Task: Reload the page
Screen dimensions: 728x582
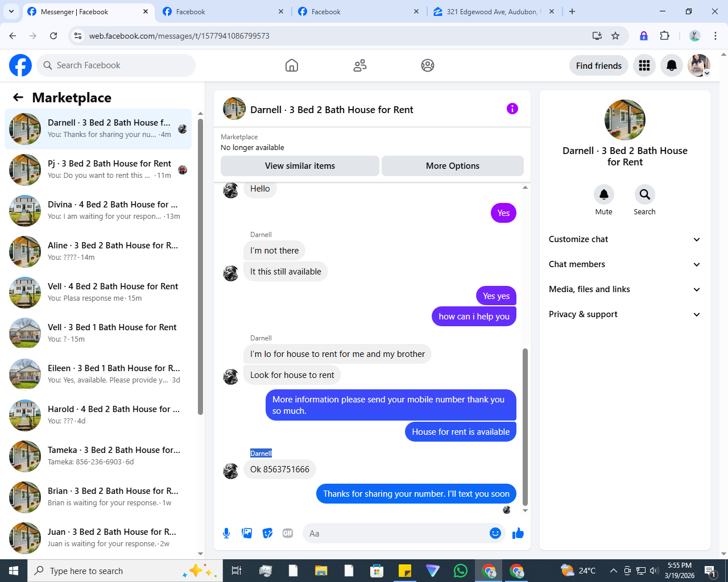Action: [x=53, y=36]
